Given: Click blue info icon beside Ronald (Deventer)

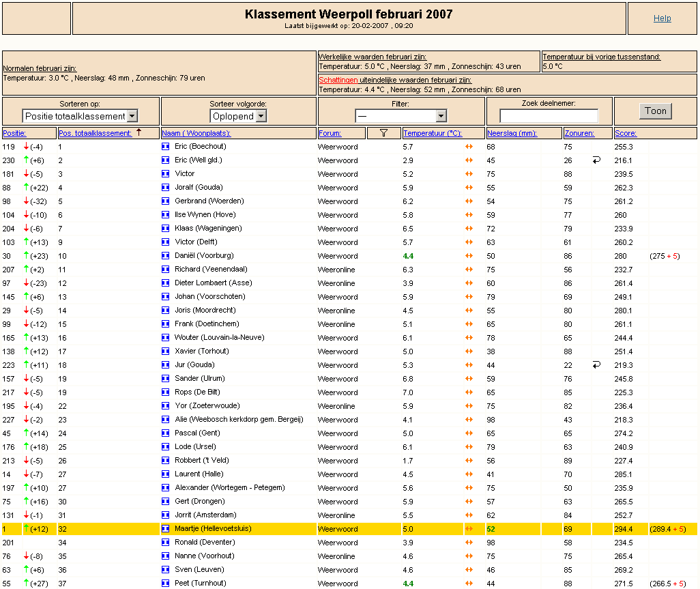Looking at the screenshot, I should pyautogui.click(x=166, y=543).
